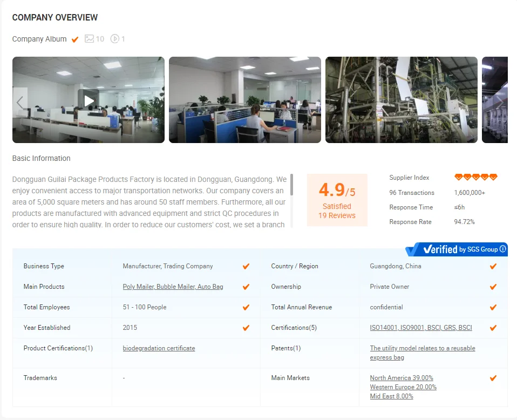Click the verified checkmark in Certifications row

point(493,328)
